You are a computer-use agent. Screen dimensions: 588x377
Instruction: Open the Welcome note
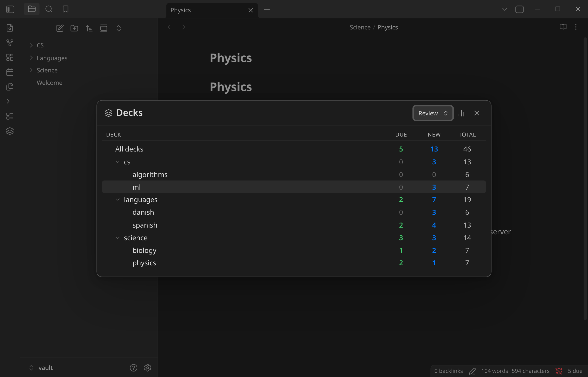(49, 83)
